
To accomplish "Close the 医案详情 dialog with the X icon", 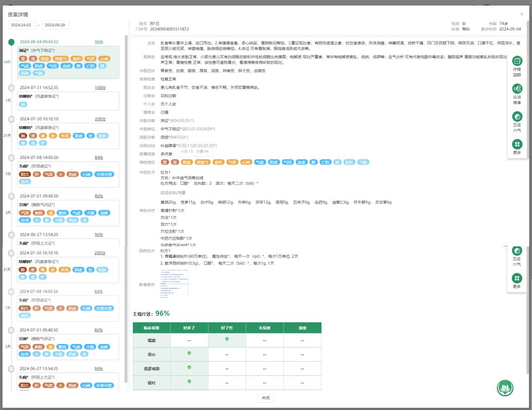I will [x=521, y=14].
